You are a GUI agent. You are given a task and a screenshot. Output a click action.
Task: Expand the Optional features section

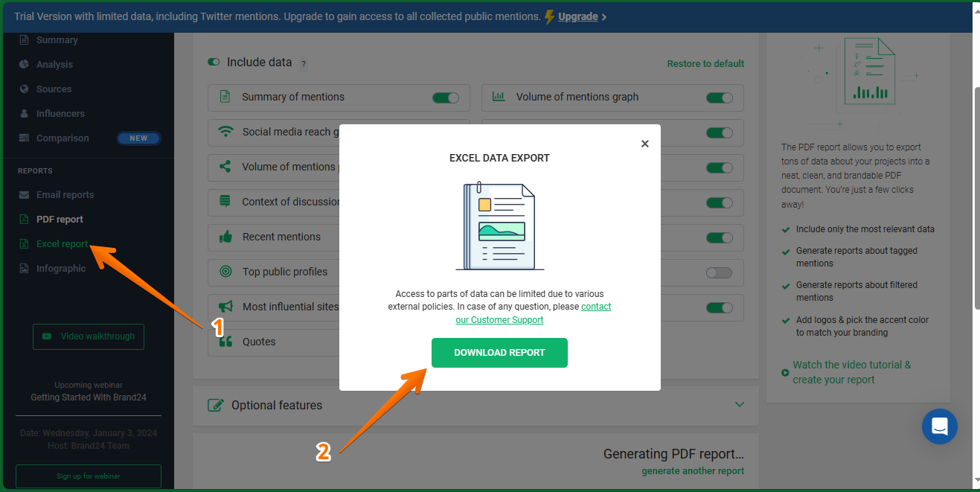(x=739, y=404)
